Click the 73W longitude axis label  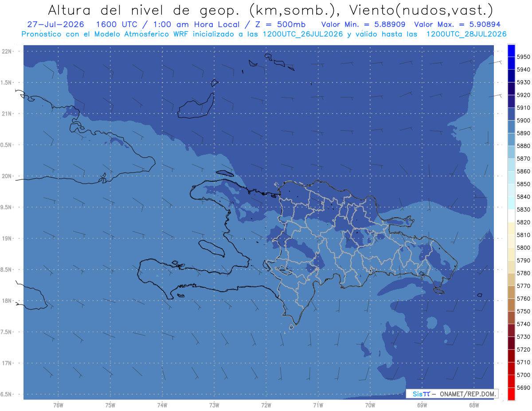214,405
